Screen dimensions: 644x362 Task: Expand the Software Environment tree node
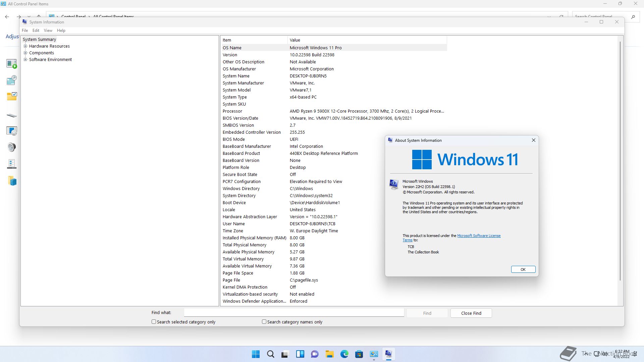tap(25, 60)
